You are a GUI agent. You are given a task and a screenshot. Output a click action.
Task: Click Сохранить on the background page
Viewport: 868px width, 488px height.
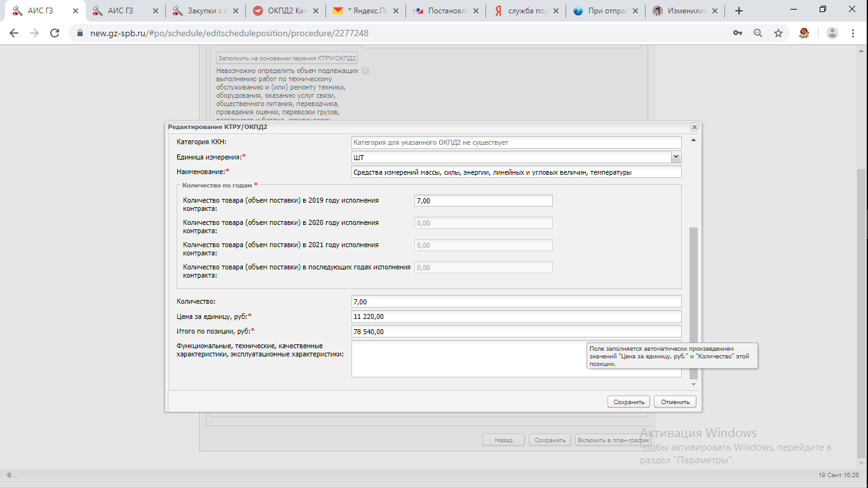point(550,440)
